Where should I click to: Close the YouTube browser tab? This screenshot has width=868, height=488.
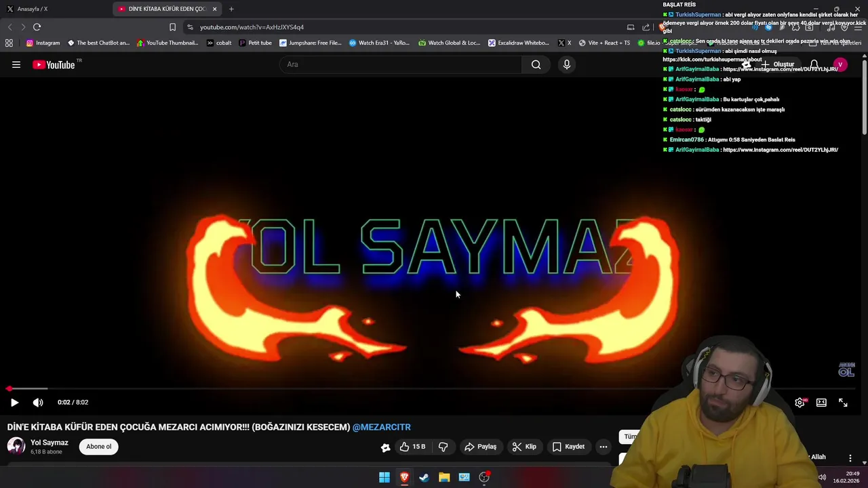(x=215, y=9)
